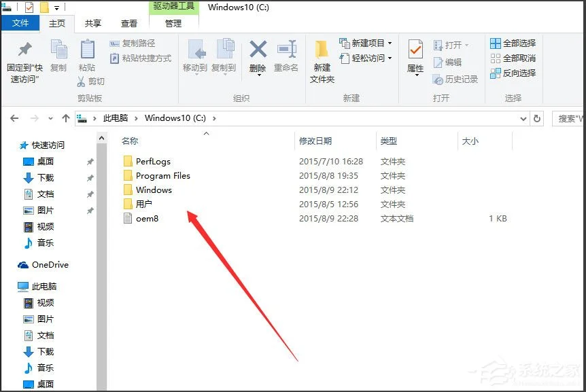Screen dimensions: 586x392
Task: Click the Refresh button
Action: pyautogui.click(x=537, y=118)
